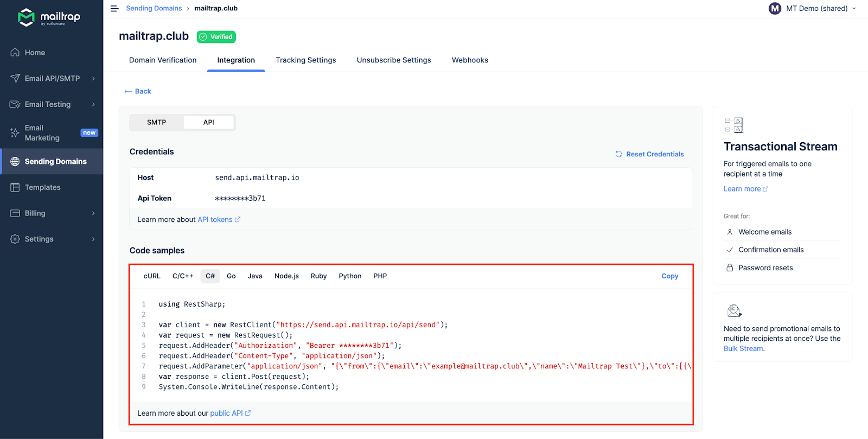868x439 pixels.
Task: Click the Api Token value field
Action: 240,199
